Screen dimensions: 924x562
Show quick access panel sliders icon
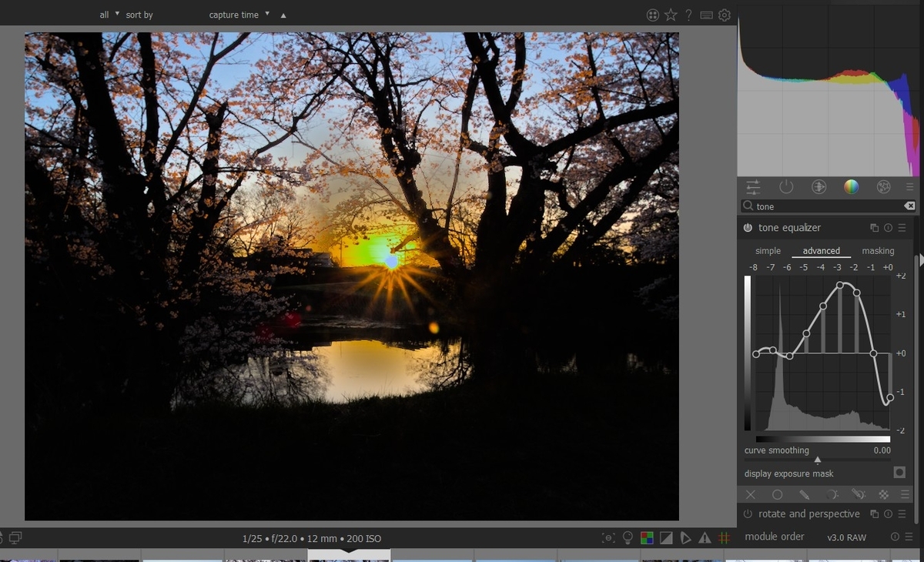pyautogui.click(x=753, y=186)
